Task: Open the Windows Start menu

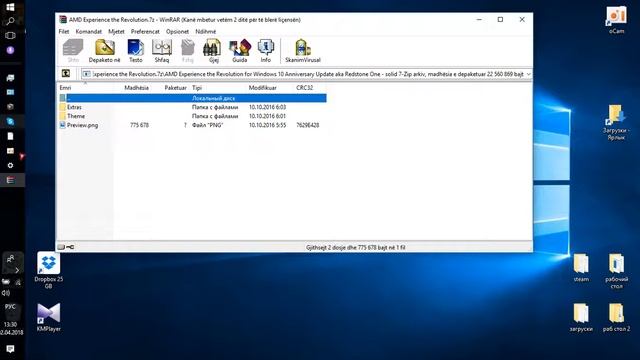Action: click(x=11, y=7)
